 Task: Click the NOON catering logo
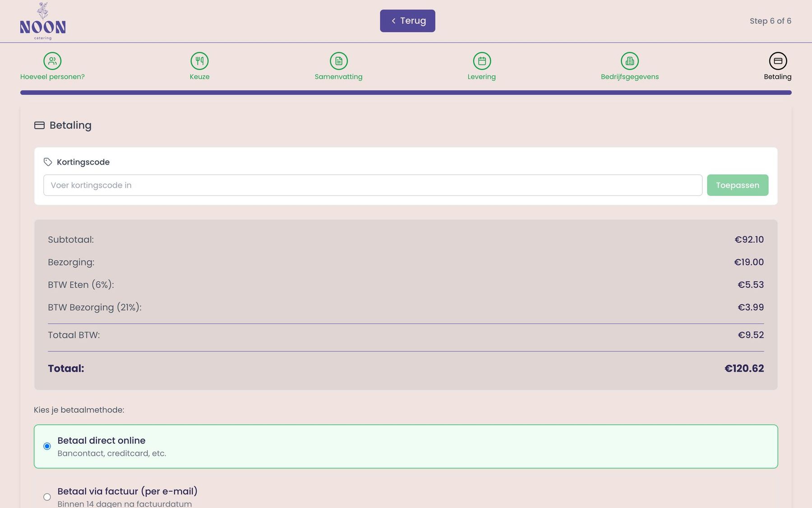tap(43, 21)
